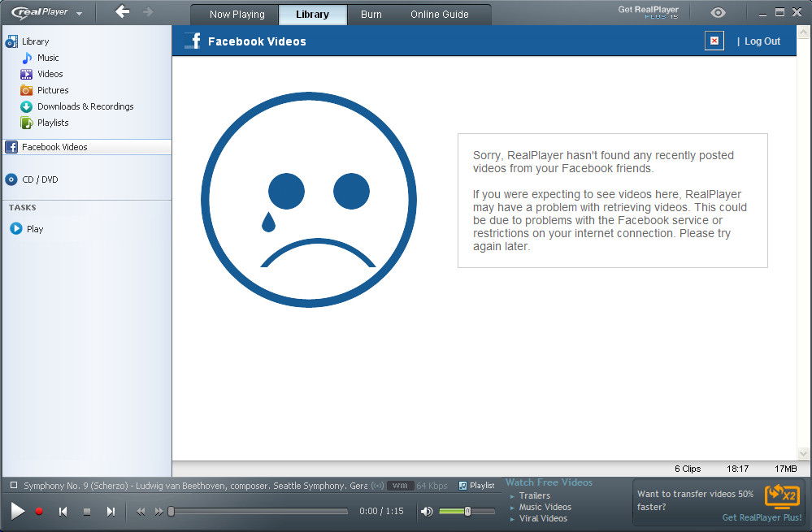Open the Music Videos link
The height and width of the screenshot is (532, 812).
(x=545, y=507)
